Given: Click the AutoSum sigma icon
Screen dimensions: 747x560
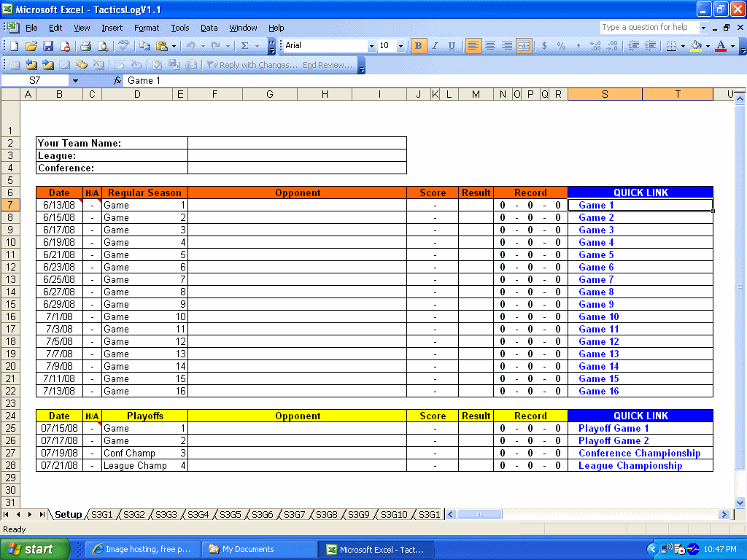Looking at the screenshot, I should coord(244,46).
